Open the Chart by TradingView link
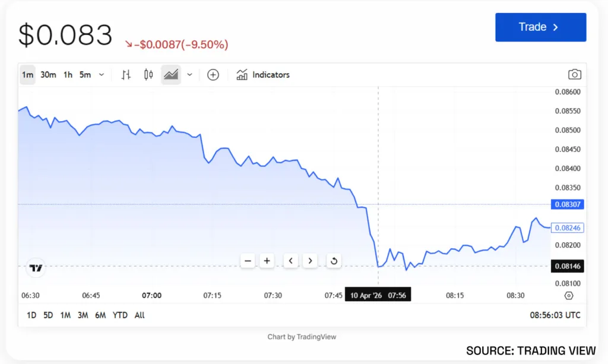The height and width of the screenshot is (364, 608). pyautogui.click(x=302, y=337)
